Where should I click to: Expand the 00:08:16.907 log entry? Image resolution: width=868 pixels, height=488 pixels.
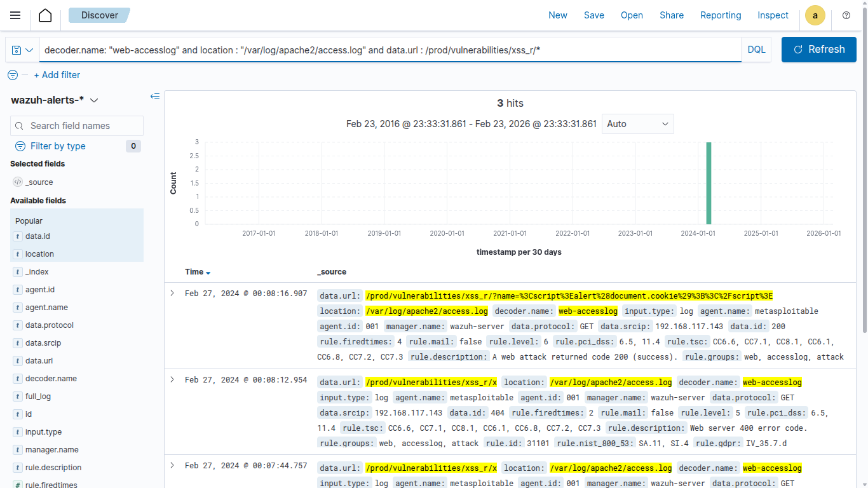coord(172,294)
